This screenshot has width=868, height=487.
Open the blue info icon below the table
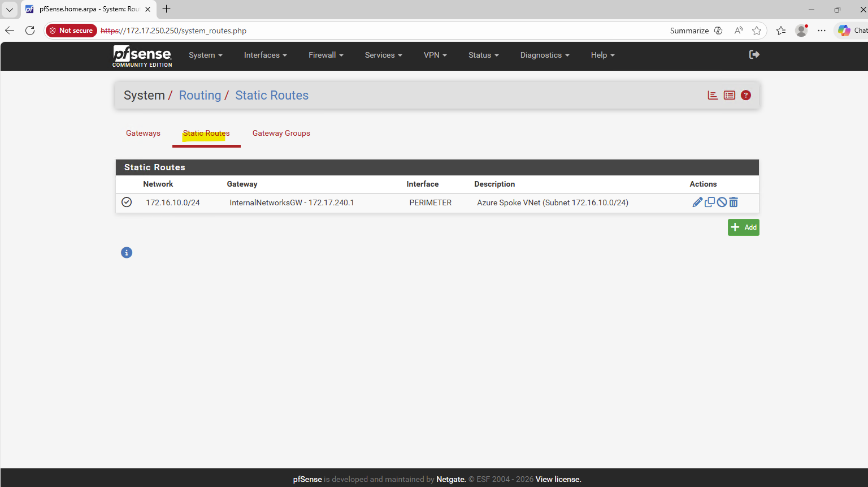point(127,253)
